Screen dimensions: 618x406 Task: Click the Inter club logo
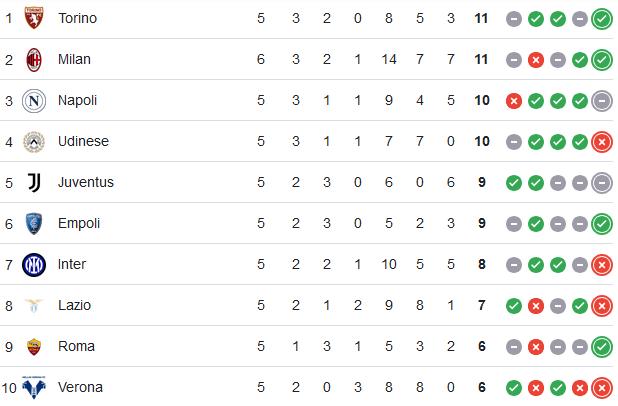coord(34,265)
